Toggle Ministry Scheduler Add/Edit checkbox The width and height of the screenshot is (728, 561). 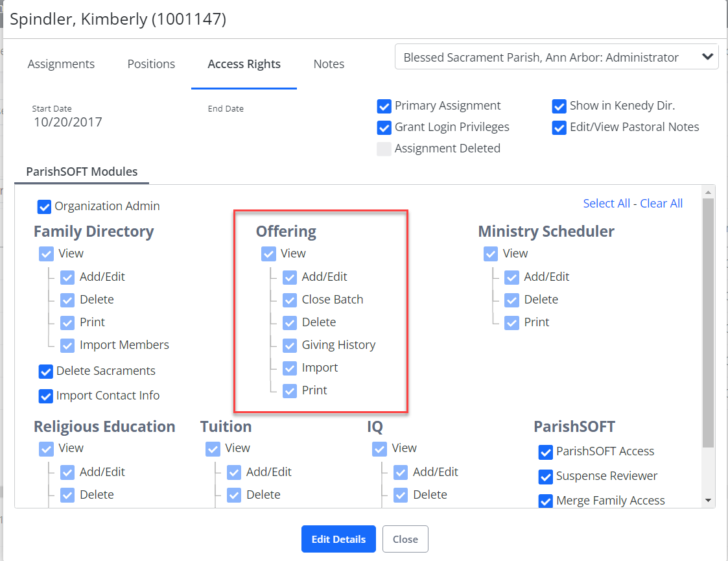point(511,277)
